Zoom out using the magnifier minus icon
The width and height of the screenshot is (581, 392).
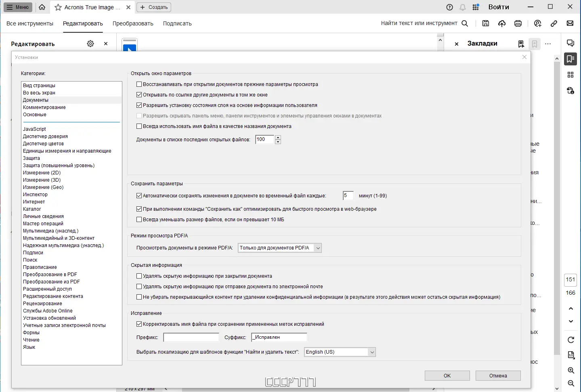click(x=571, y=384)
